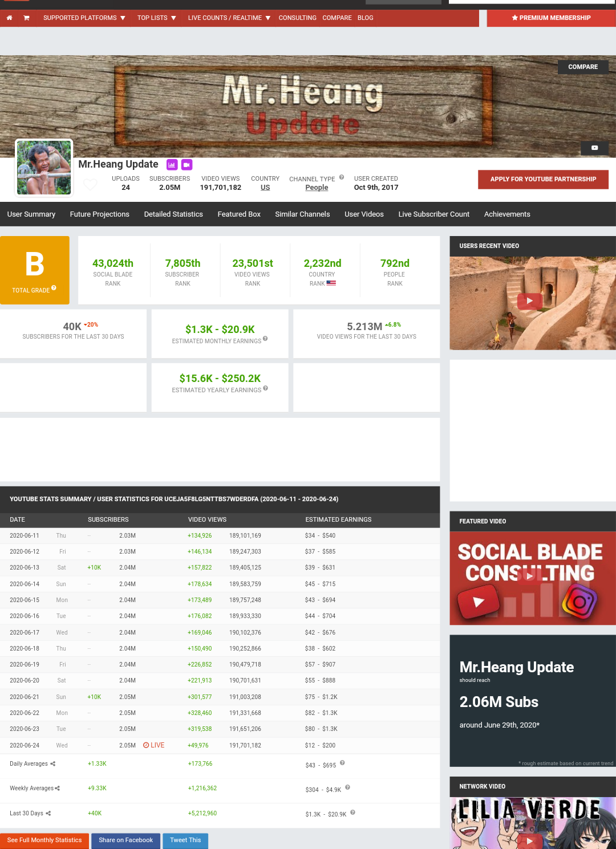Click the 2020-06-21 date cell
Image resolution: width=616 pixels, height=849 pixels.
(x=25, y=697)
